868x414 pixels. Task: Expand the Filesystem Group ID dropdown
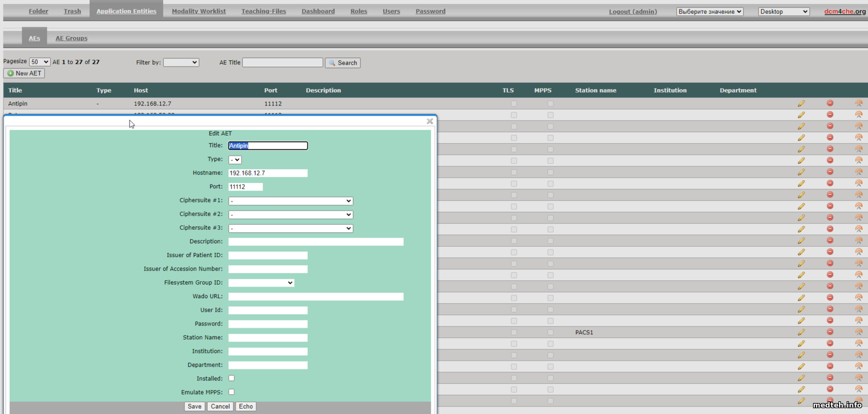click(x=261, y=283)
